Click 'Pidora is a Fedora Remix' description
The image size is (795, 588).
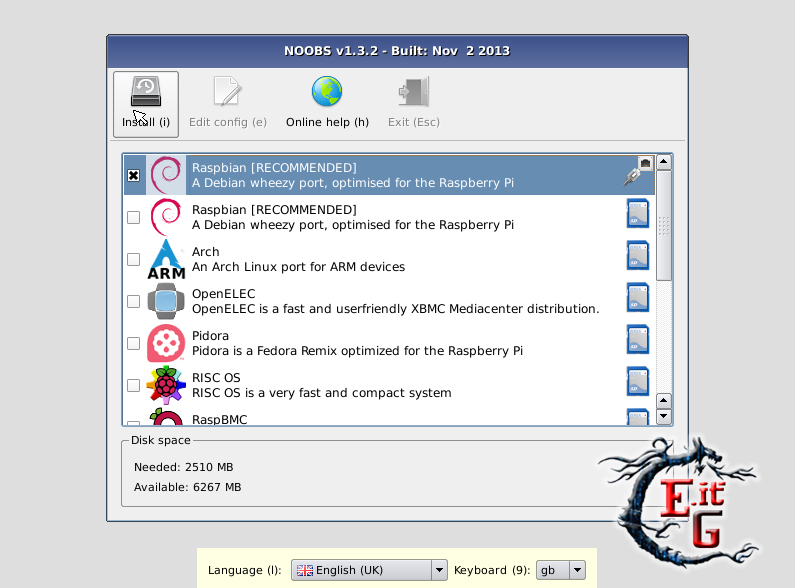[357, 351]
